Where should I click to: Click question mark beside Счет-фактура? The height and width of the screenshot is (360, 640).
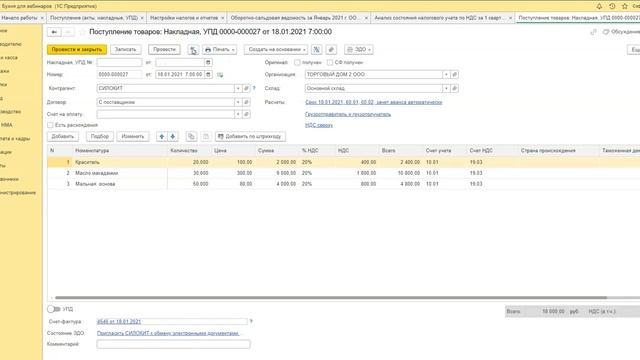coord(251,322)
